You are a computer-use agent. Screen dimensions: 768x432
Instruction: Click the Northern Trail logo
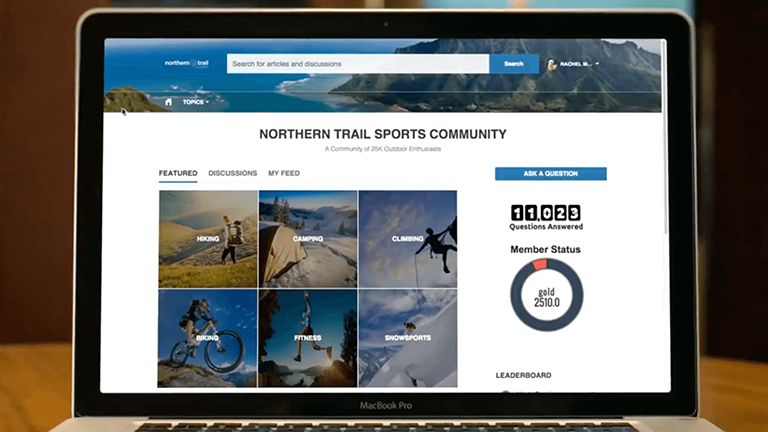[187, 63]
